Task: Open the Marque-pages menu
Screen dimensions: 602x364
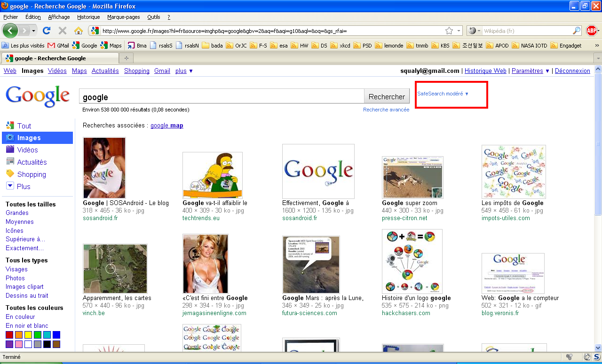Action: tap(123, 17)
